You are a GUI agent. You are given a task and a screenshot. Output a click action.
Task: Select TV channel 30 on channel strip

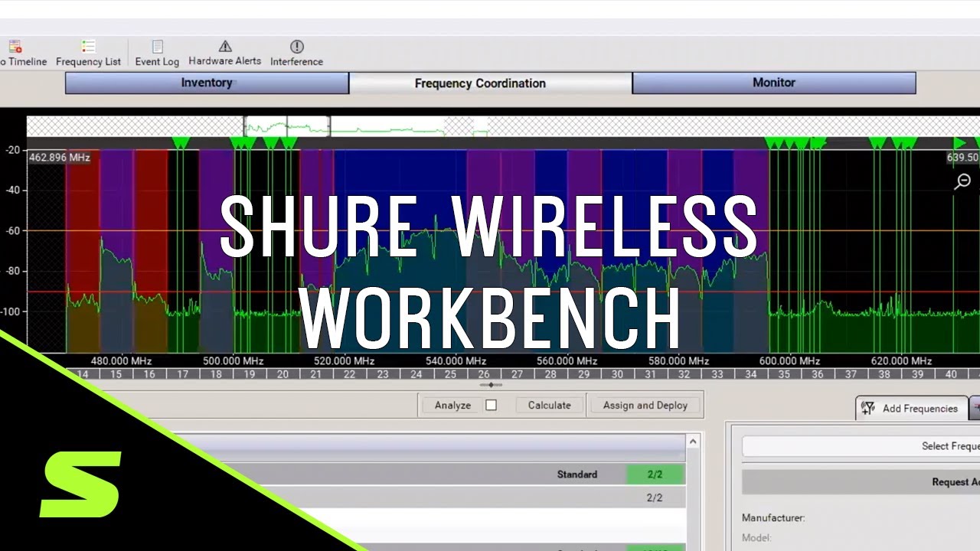[617, 374]
